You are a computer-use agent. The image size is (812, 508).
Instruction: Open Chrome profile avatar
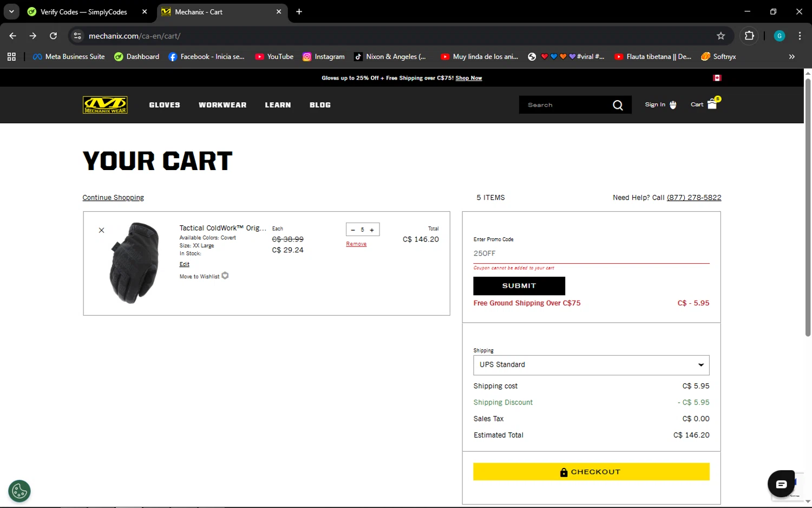pos(780,36)
